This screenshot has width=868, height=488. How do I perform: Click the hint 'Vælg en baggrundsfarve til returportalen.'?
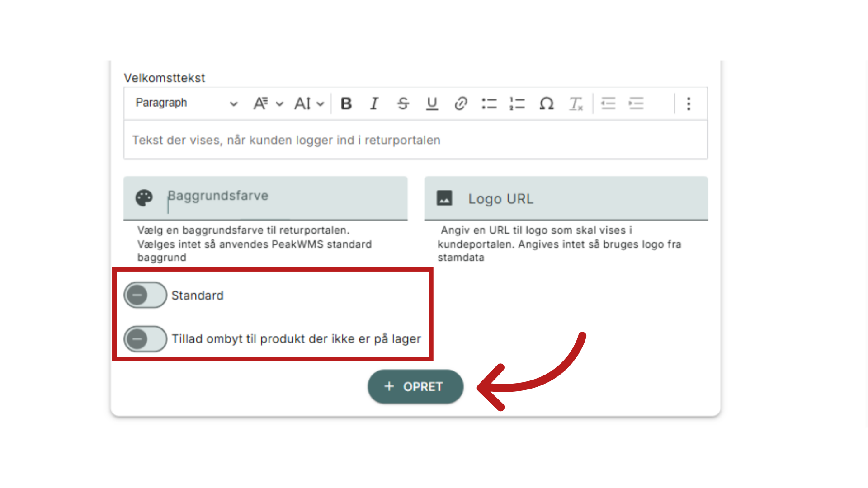point(243,230)
